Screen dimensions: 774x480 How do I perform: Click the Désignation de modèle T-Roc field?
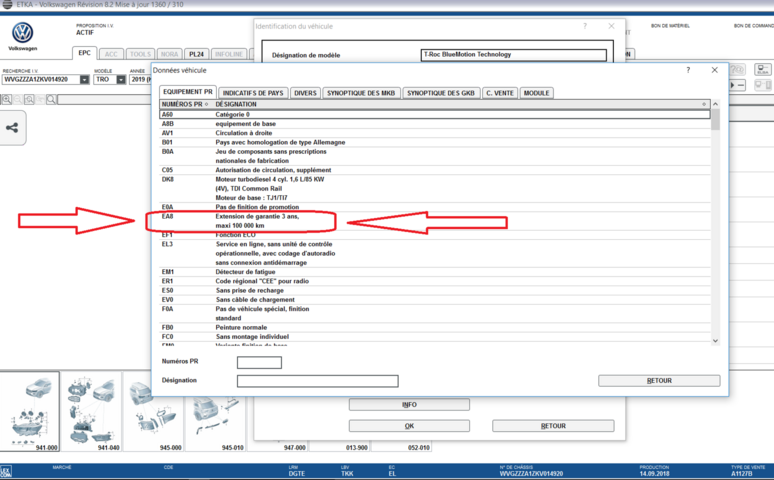point(513,55)
